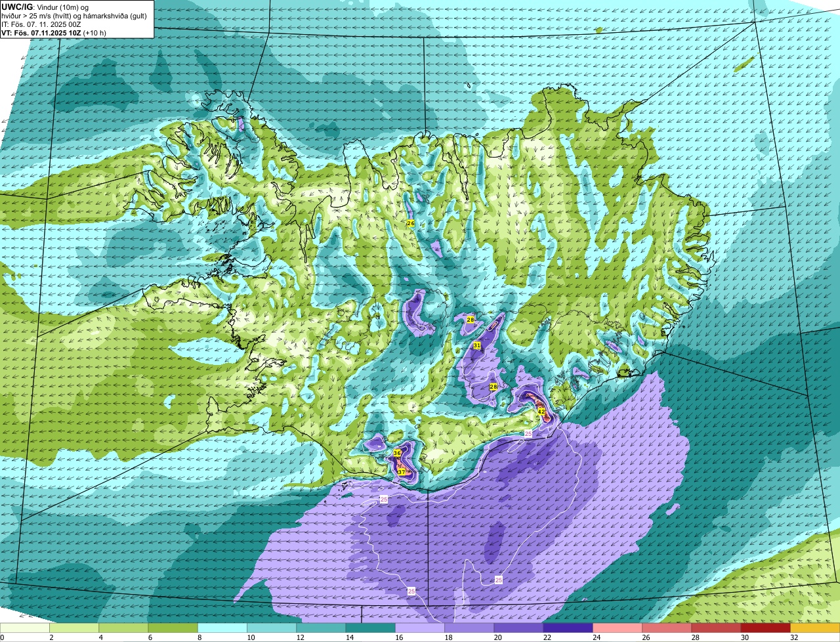Viewport: 840px width, 642px height.
Task: Click the 14–16 dark teal scale swatch
Action: click(371, 628)
